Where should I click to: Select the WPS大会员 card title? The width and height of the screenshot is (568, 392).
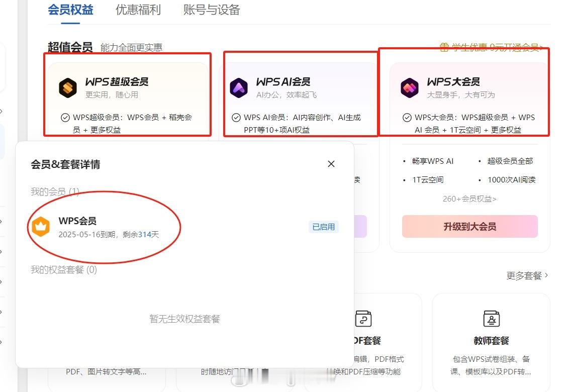(453, 82)
